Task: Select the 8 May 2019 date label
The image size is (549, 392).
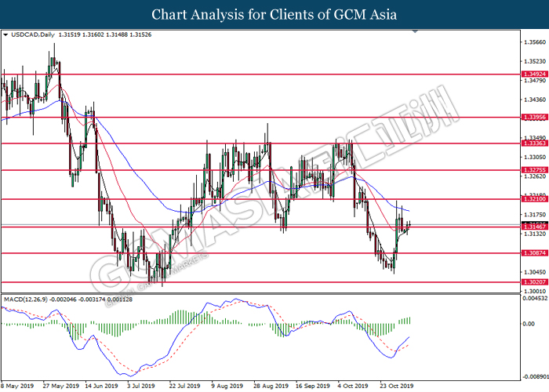Action: pyautogui.click(x=17, y=386)
